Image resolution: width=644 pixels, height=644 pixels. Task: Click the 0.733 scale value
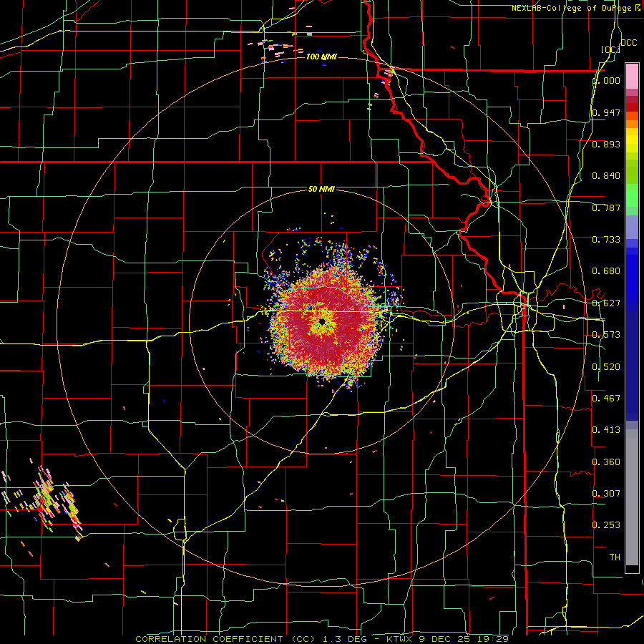606,240
